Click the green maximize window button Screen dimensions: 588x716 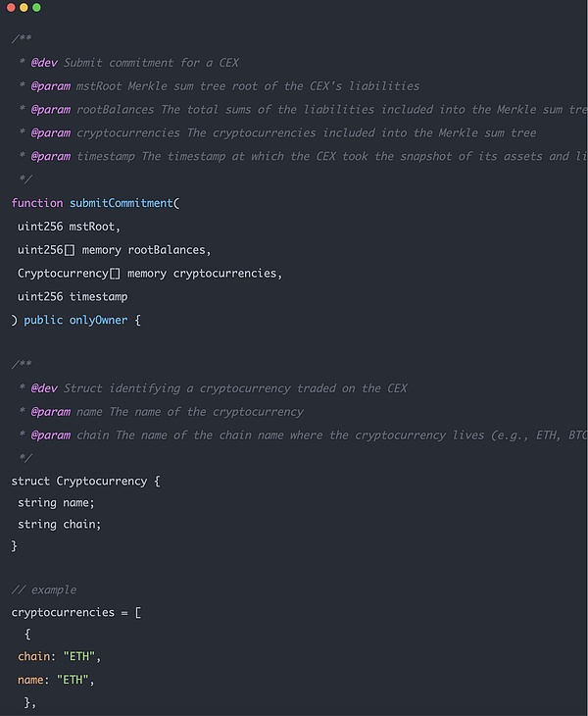(x=36, y=8)
